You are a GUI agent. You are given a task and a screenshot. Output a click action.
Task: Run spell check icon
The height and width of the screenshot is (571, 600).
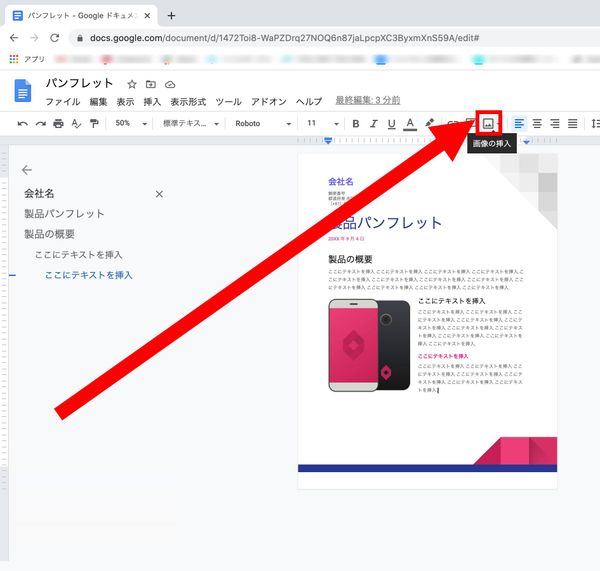pyautogui.click(x=76, y=124)
